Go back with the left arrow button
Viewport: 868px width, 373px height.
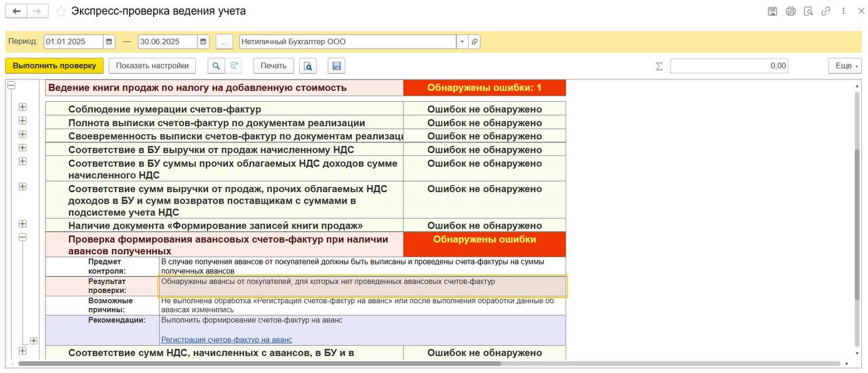[16, 11]
